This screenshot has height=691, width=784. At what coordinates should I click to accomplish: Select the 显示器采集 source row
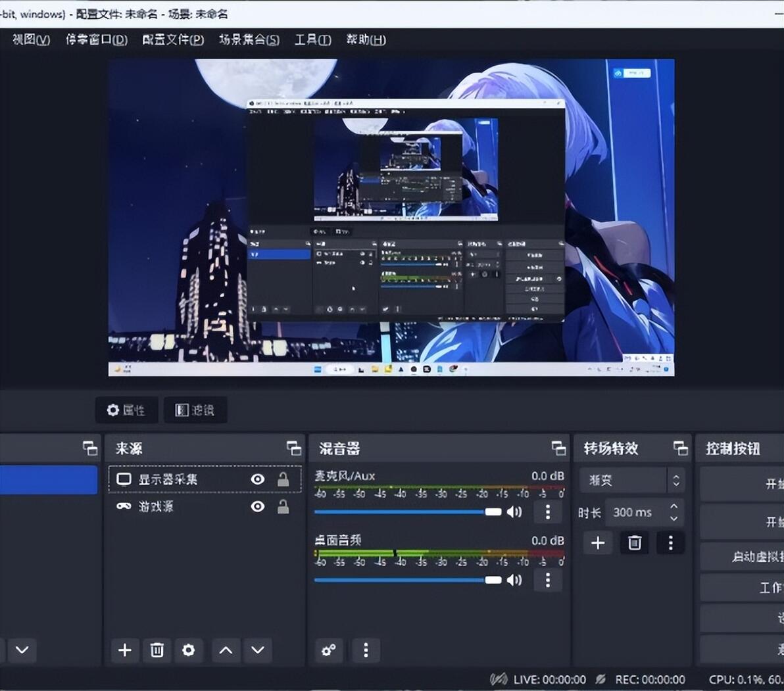(205, 479)
